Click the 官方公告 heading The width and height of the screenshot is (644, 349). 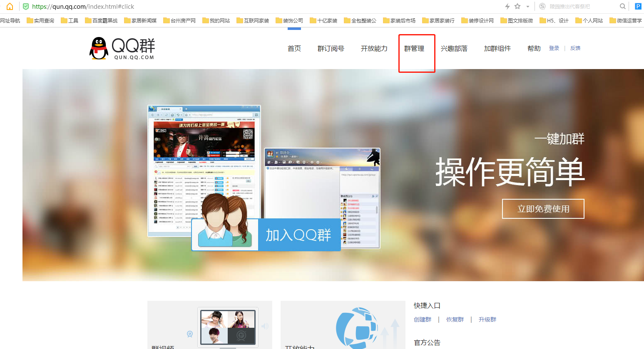click(427, 343)
